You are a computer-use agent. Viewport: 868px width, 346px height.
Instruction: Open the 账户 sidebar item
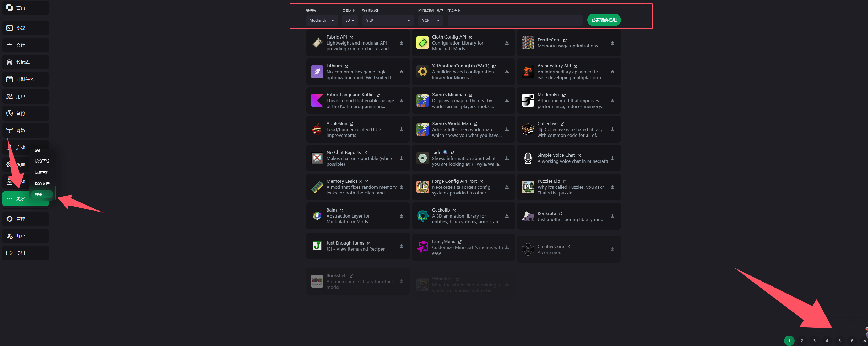26,236
